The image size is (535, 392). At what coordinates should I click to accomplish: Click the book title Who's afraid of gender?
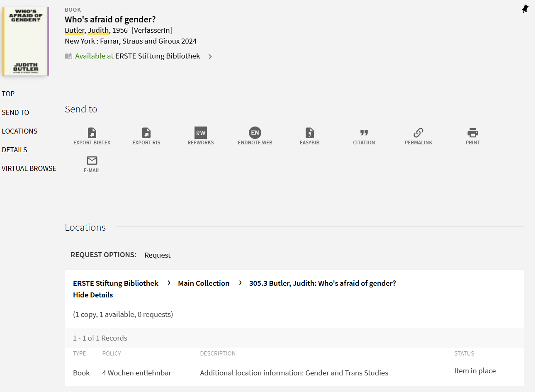coord(110,19)
